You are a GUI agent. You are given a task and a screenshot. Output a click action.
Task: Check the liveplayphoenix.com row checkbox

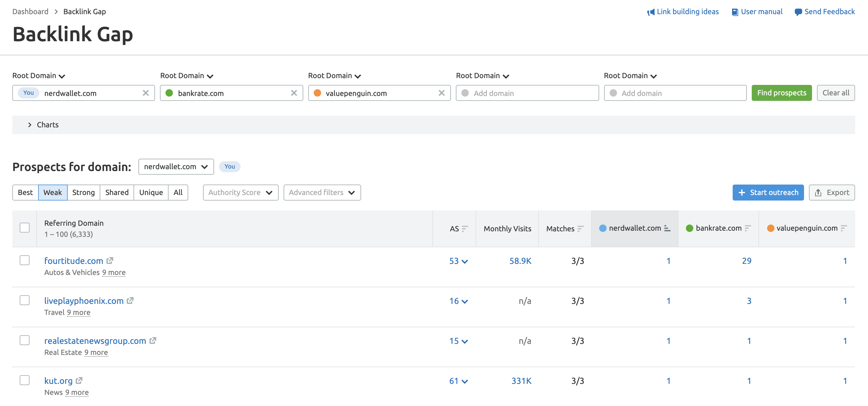[x=25, y=300]
